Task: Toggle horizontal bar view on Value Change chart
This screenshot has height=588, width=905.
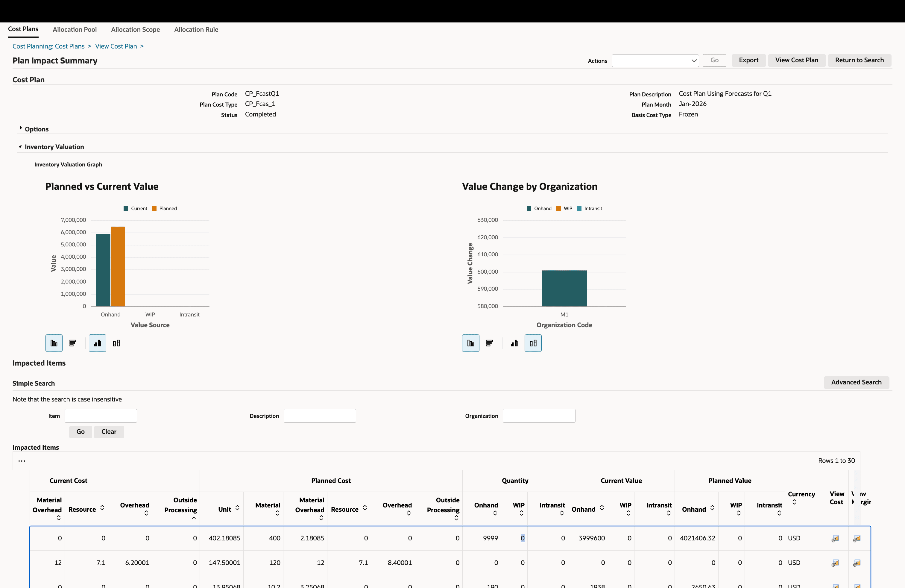Action: point(489,343)
